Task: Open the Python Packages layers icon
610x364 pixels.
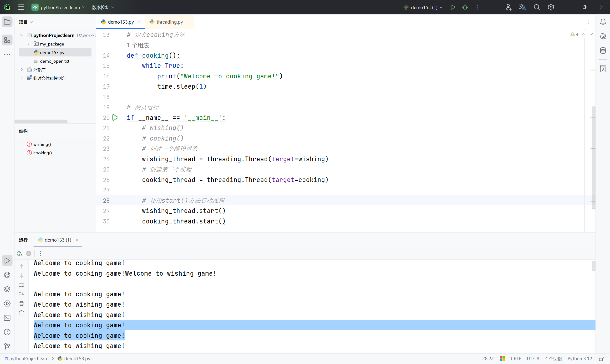Action: [7, 289]
